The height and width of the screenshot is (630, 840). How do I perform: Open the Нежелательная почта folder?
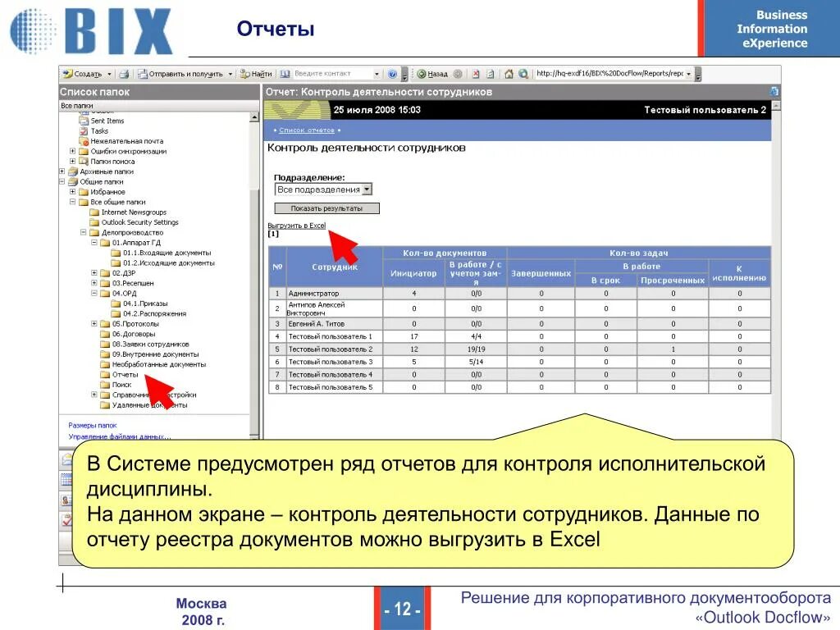127,141
